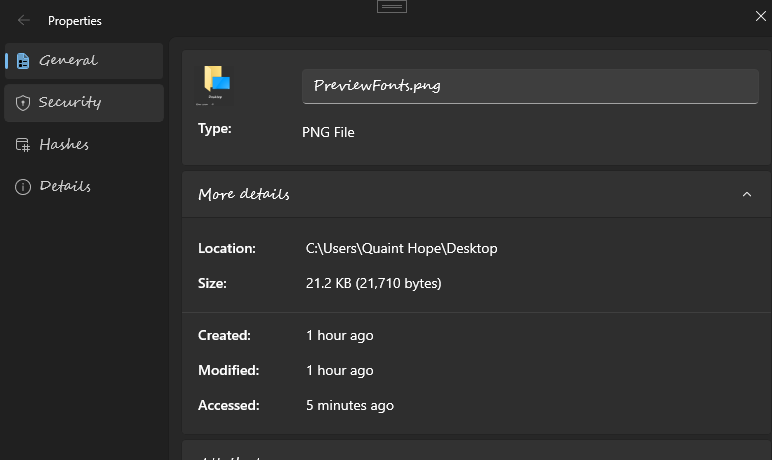Screen dimensions: 772x460
Task: Click the PreviewFonts.png file name field
Action: (x=529, y=86)
